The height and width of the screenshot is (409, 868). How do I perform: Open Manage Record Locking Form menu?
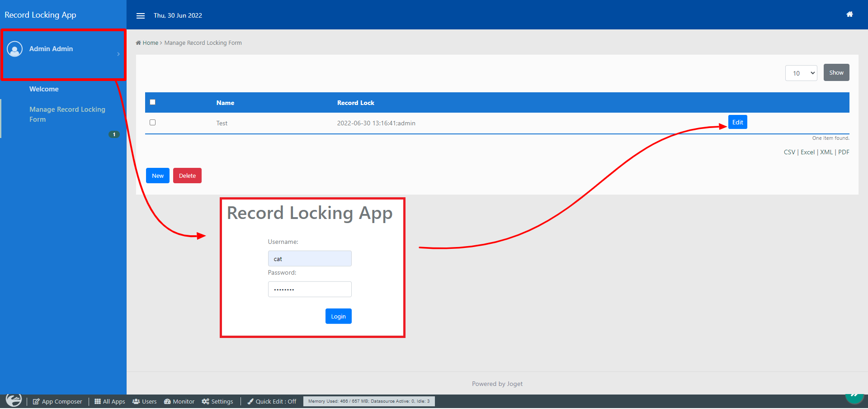pyautogui.click(x=67, y=114)
